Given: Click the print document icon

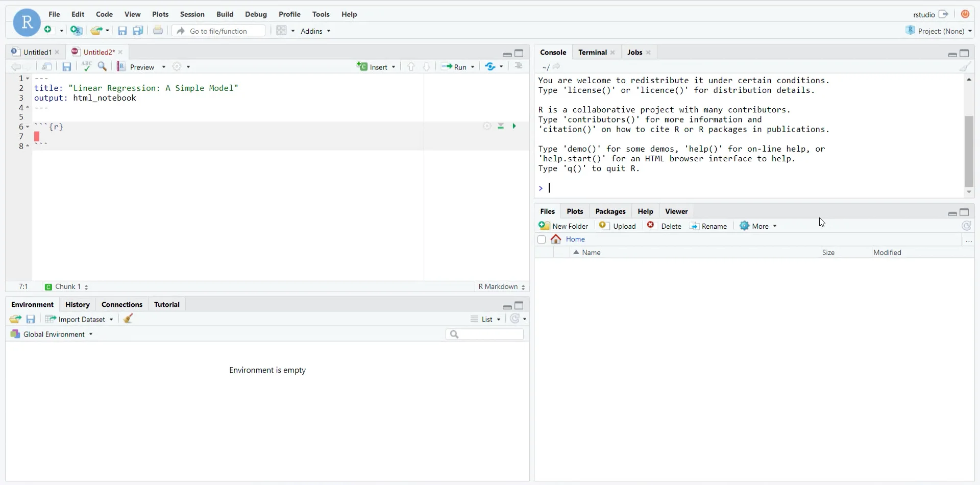Looking at the screenshot, I should (158, 31).
